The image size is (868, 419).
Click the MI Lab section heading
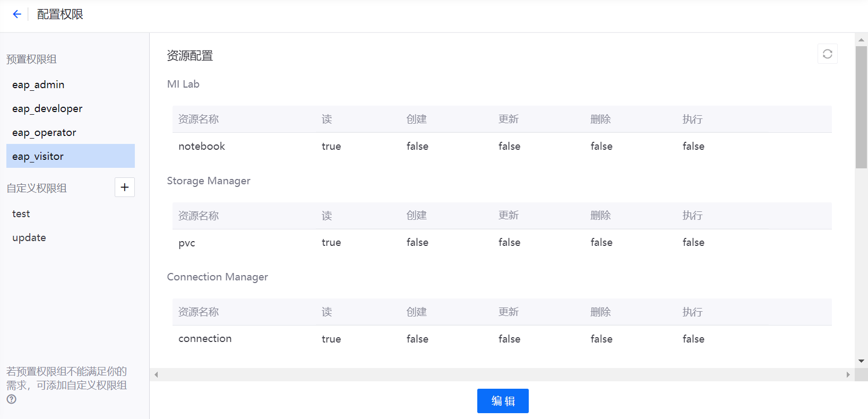(x=183, y=84)
